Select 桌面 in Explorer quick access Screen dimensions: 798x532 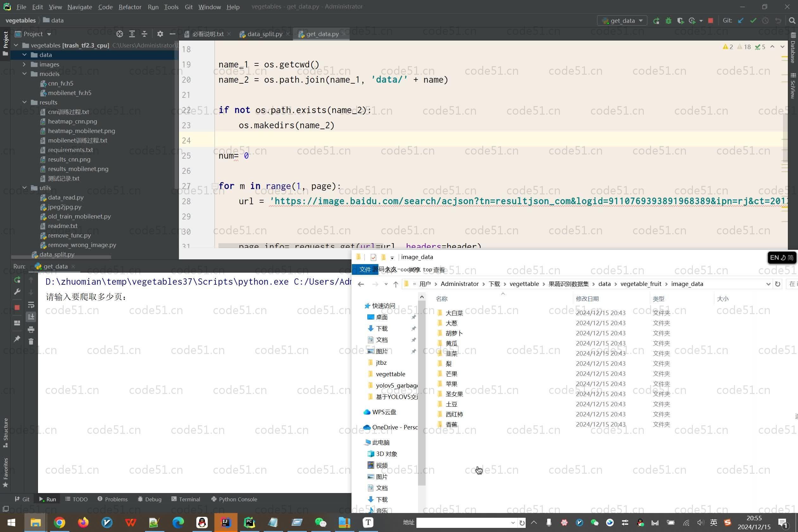[381, 317]
